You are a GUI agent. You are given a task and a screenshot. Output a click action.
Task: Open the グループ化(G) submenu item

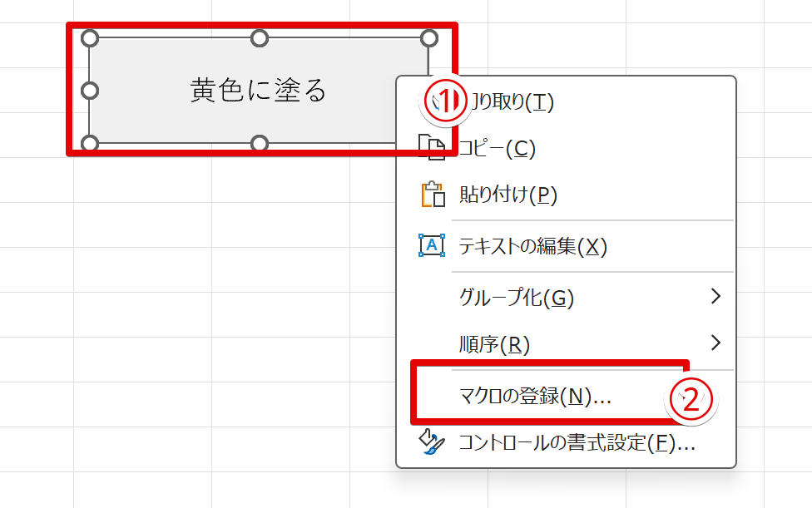click(566, 298)
